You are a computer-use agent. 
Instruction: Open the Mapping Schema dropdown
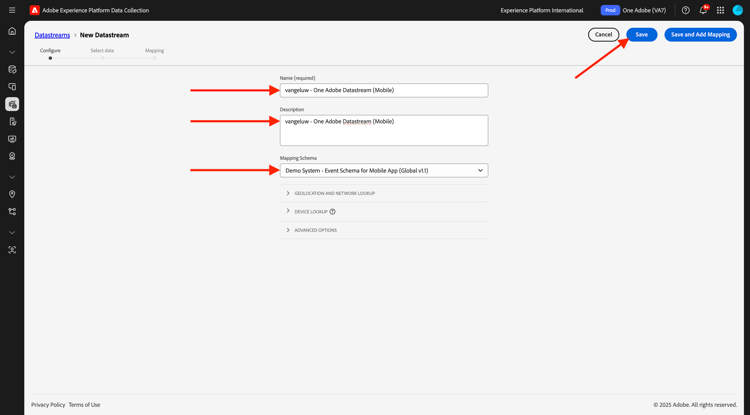[x=384, y=170]
